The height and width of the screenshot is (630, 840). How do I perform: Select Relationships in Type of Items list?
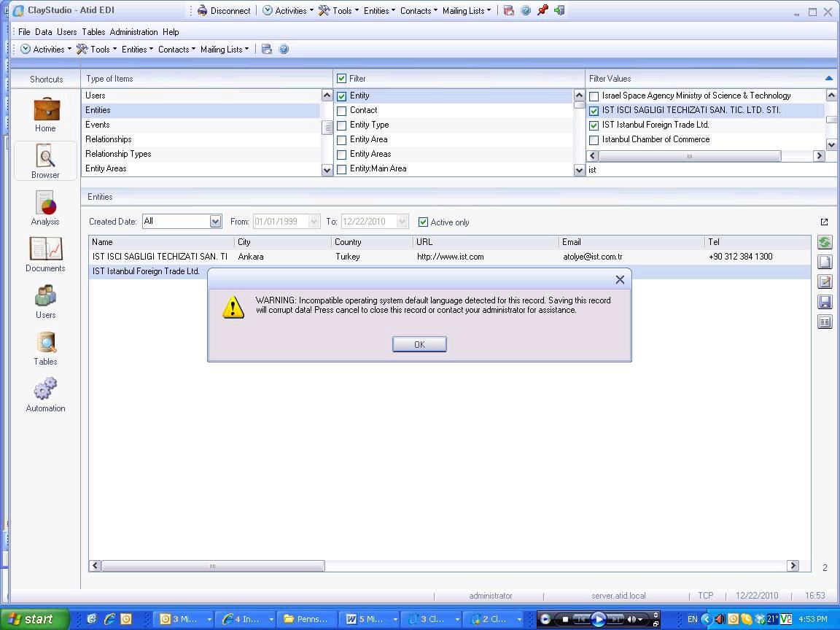pos(201,139)
